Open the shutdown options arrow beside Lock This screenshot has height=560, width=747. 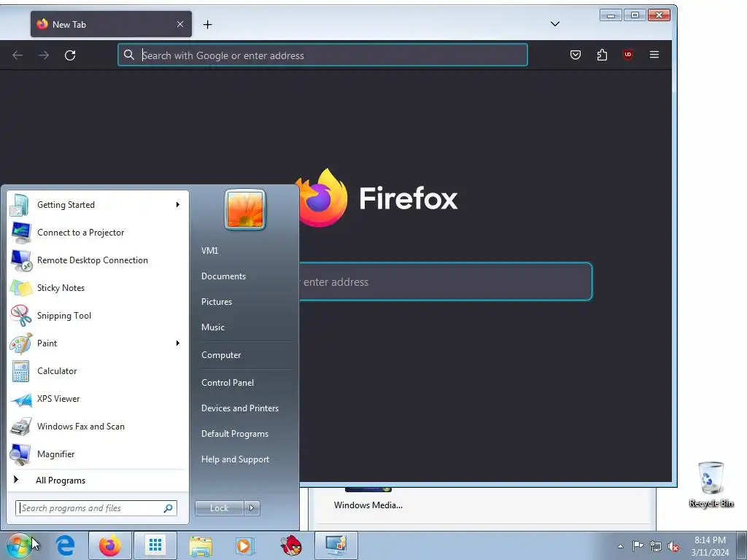[252, 508]
